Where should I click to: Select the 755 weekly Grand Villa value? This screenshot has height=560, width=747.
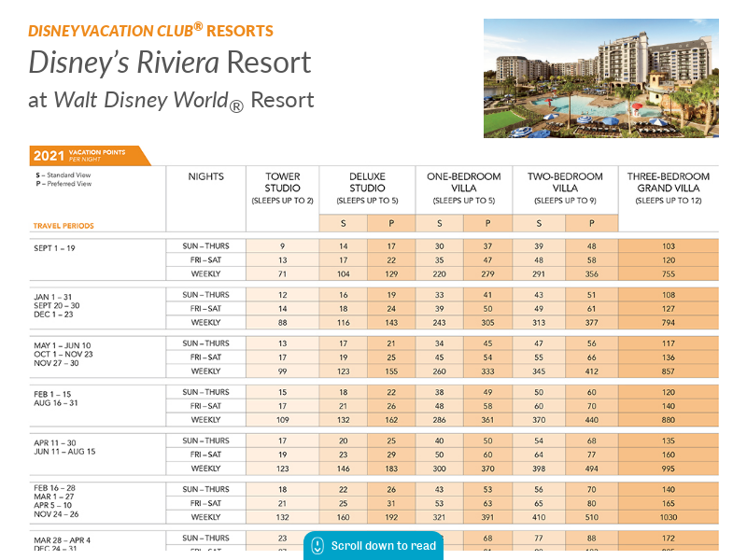[668, 273]
